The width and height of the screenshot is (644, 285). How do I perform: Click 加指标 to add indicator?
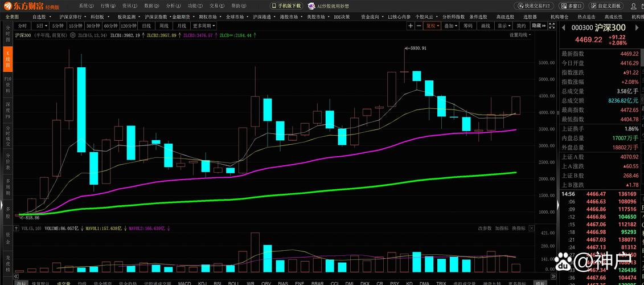click(x=502, y=228)
